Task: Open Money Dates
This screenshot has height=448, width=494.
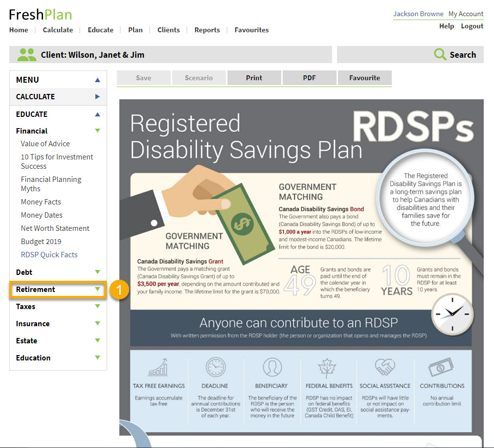Action: tap(42, 215)
